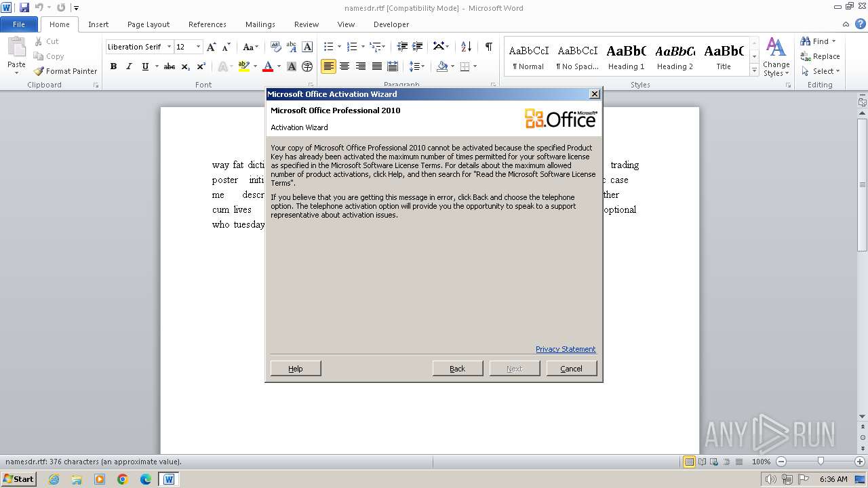Screen dimensions: 868x488
Task: Clear formatting with the eraser icon
Action: [275, 47]
